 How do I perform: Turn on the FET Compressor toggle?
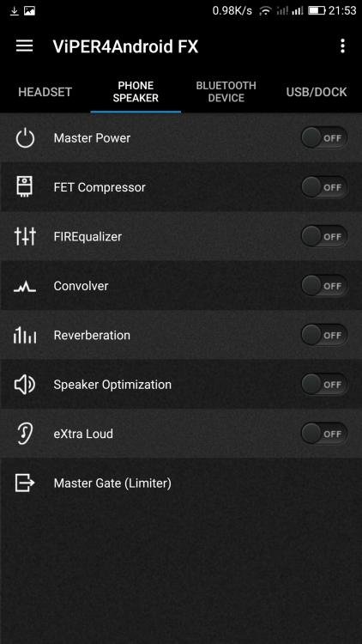(x=324, y=187)
